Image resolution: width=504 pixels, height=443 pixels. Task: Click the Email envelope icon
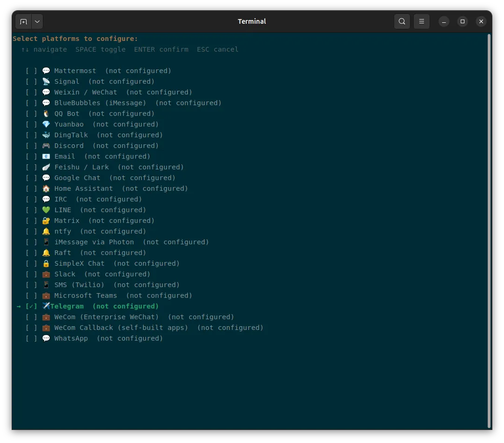(46, 156)
